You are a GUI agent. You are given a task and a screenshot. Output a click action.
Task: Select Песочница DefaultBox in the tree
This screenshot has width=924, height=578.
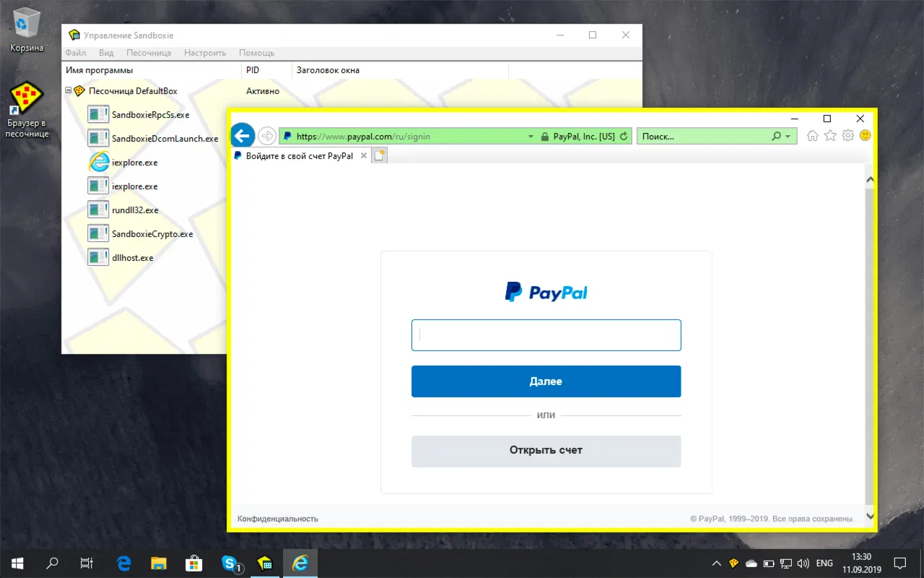pyautogui.click(x=133, y=91)
